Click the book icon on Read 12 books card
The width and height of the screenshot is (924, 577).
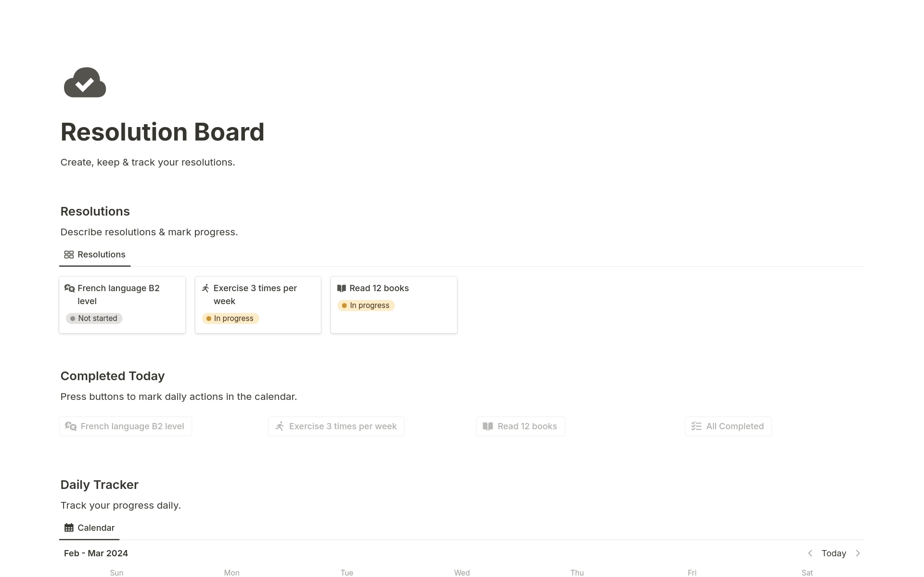tap(342, 288)
